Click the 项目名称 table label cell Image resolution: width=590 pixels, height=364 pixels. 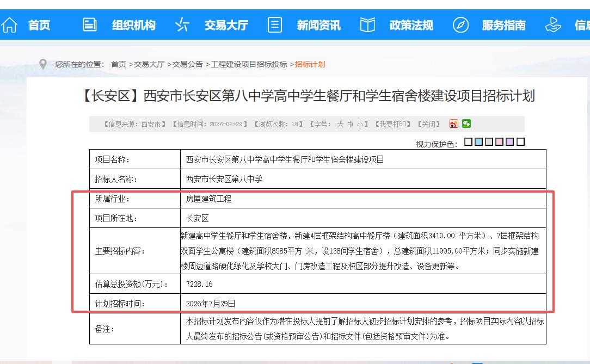(135, 159)
